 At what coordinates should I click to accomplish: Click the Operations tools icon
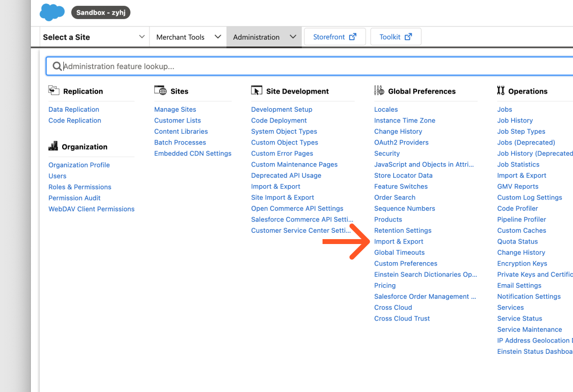(x=500, y=90)
